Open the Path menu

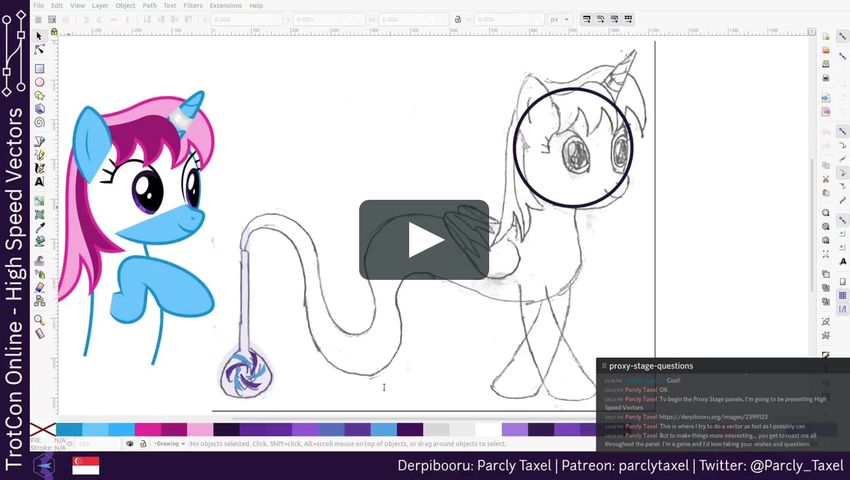(149, 5)
